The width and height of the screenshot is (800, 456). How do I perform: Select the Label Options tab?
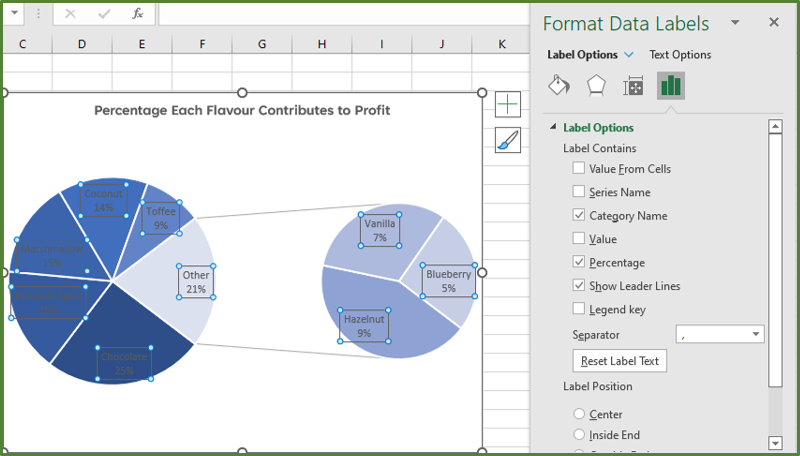click(583, 55)
